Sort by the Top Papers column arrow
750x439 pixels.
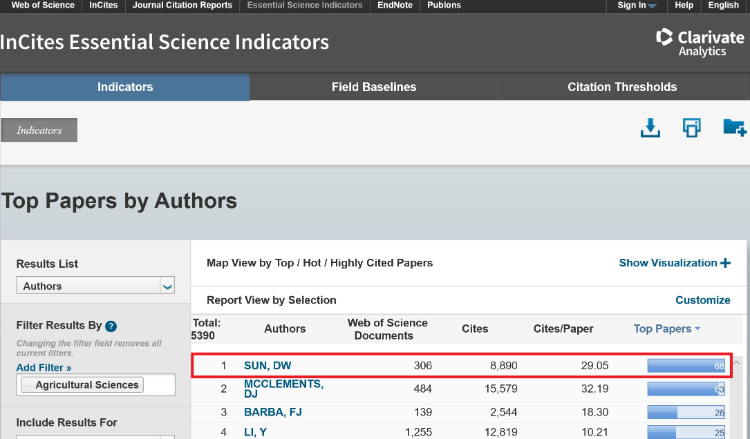tap(697, 329)
